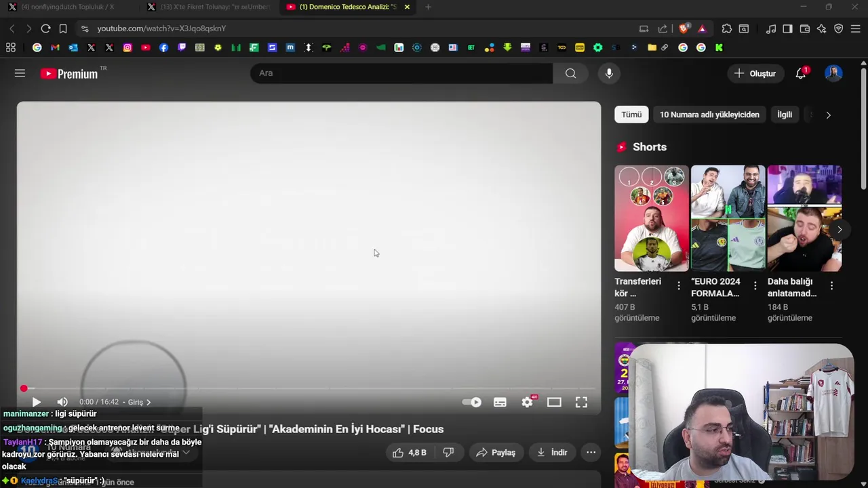Viewport: 868px width, 488px height.
Task: Open options for 'EURO 2024 FORMALA' Short
Action: pyautogui.click(x=755, y=286)
